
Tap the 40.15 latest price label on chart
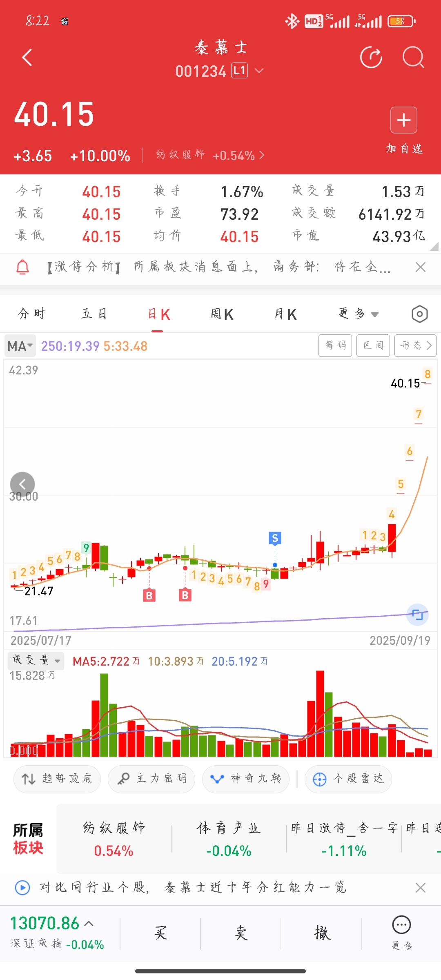tap(405, 383)
